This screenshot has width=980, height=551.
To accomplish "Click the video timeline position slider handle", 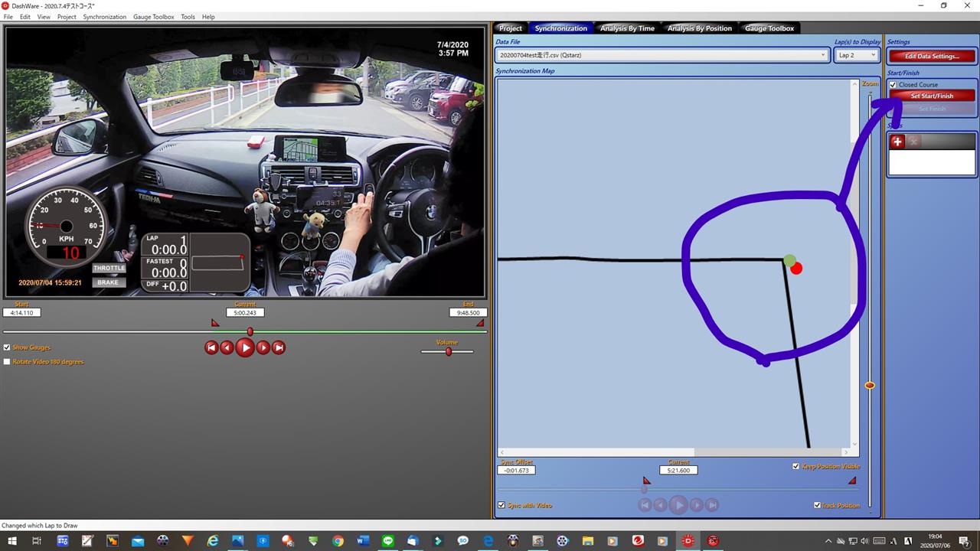I will [250, 331].
